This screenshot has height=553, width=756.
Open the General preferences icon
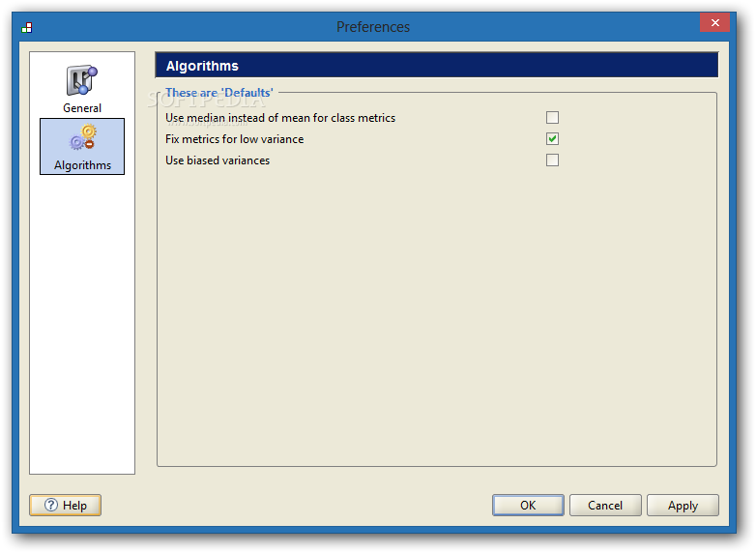(82, 80)
